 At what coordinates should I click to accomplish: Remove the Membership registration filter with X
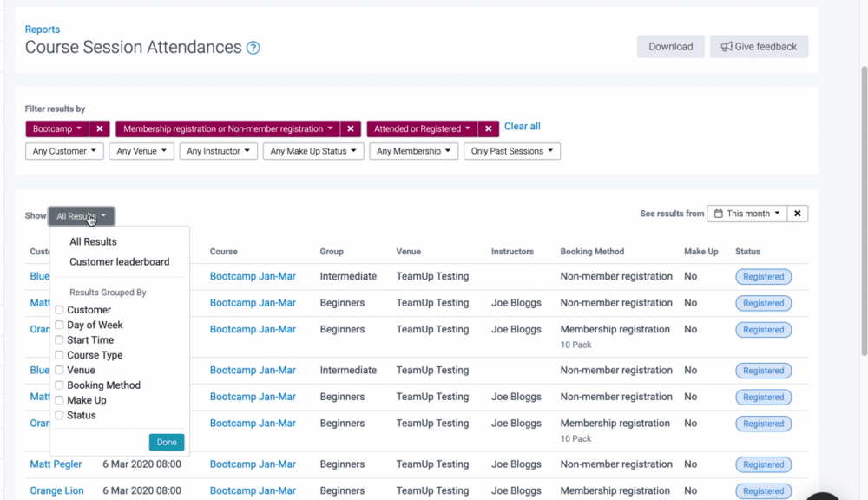[x=351, y=128]
